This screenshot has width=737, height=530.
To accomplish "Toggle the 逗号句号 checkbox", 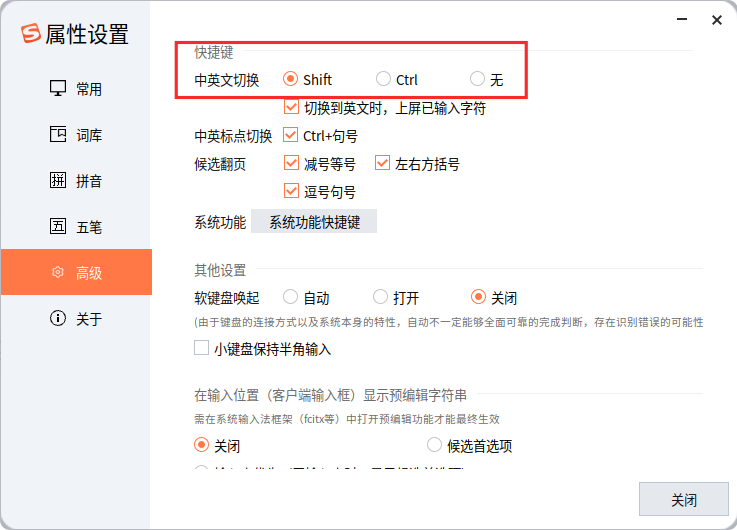I will pos(291,191).
